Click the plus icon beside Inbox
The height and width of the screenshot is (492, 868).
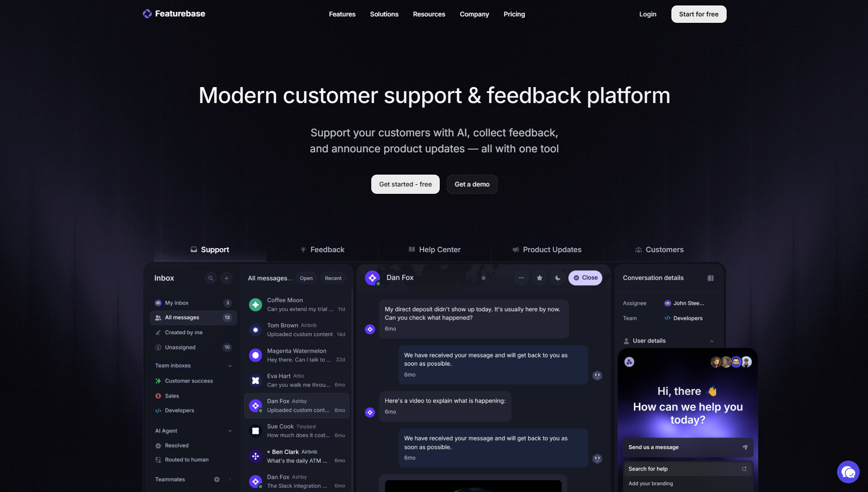click(226, 278)
